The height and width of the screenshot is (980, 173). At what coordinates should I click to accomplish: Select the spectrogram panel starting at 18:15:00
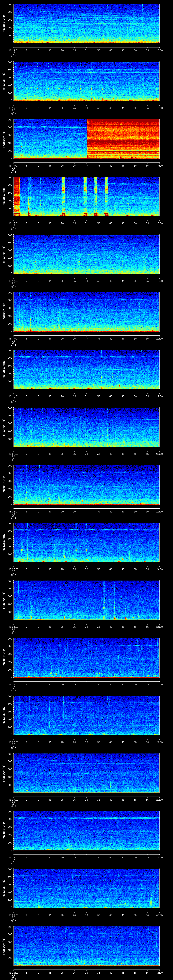coord(86,81)
